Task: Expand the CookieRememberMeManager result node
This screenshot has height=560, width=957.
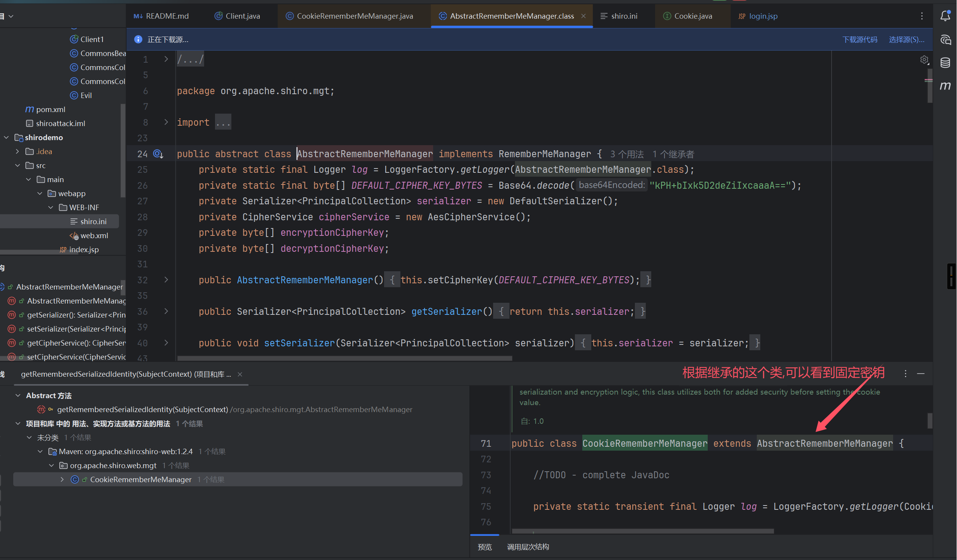Action: pyautogui.click(x=62, y=479)
